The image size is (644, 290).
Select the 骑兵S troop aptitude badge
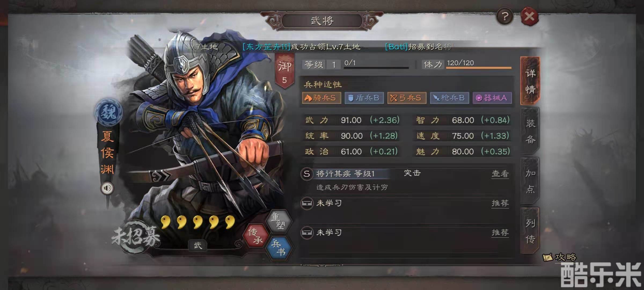[321, 98]
